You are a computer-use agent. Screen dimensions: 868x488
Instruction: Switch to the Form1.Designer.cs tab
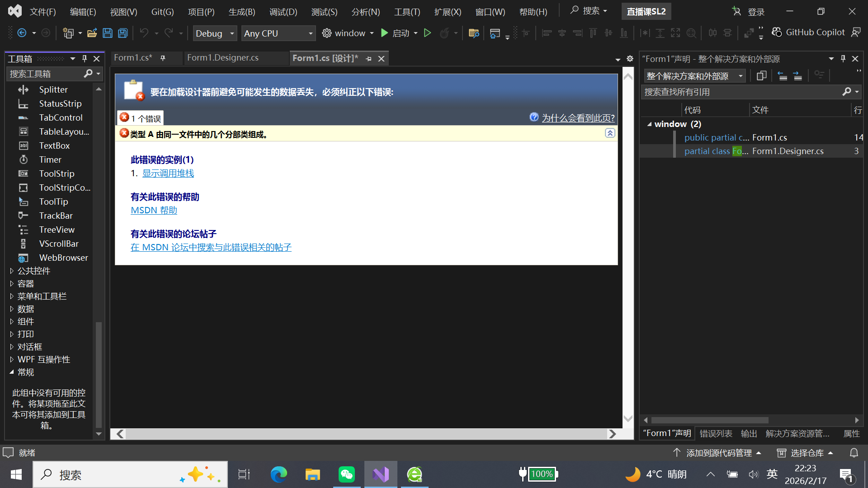(223, 58)
